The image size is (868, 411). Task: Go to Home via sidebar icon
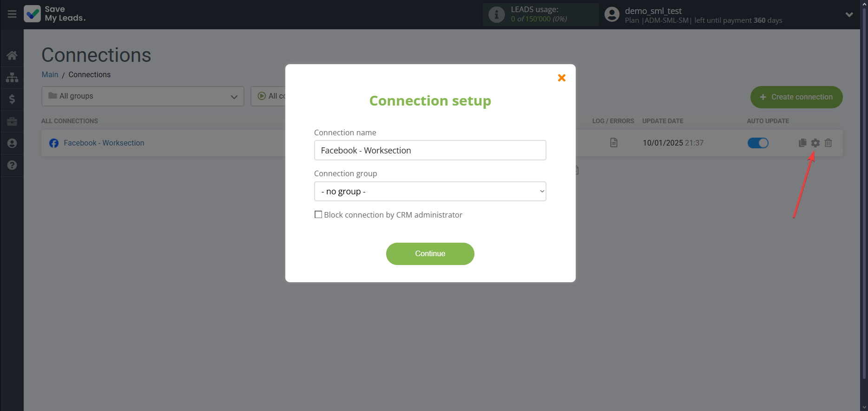[x=12, y=56]
